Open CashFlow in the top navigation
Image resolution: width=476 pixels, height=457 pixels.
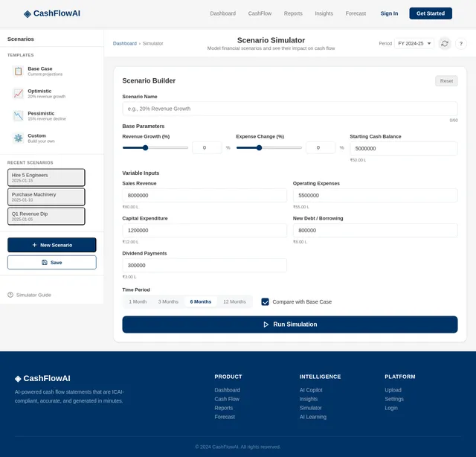point(260,13)
